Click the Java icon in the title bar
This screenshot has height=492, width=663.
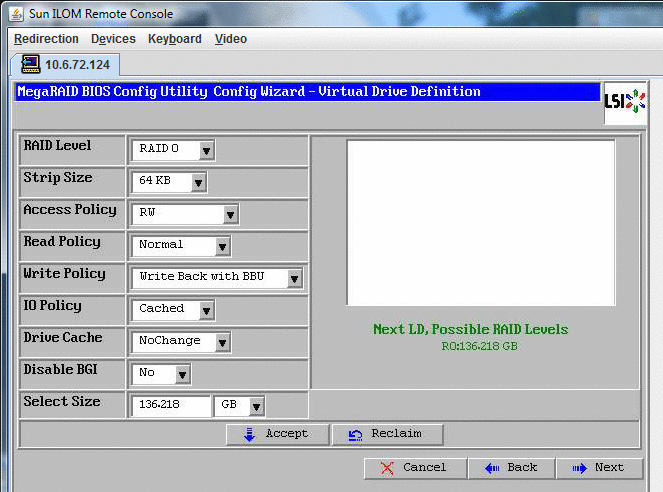tap(16, 14)
